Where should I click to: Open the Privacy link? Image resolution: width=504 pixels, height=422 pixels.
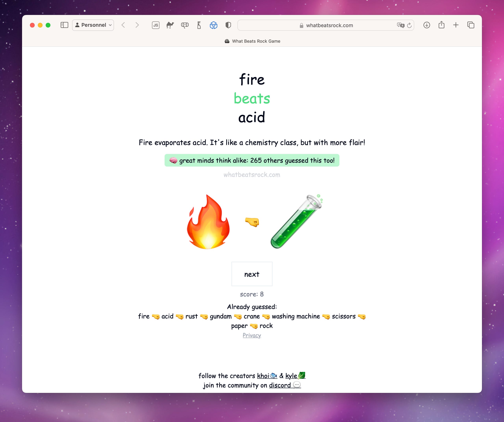tap(252, 335)
